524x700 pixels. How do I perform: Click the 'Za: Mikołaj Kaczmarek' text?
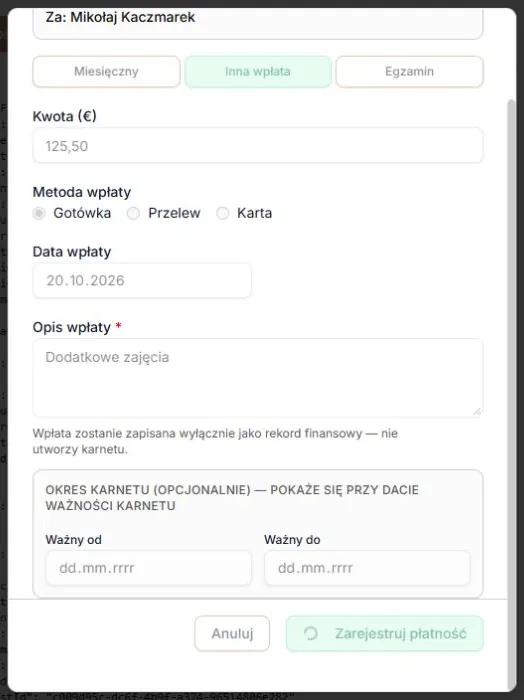[x=121, y=17]
